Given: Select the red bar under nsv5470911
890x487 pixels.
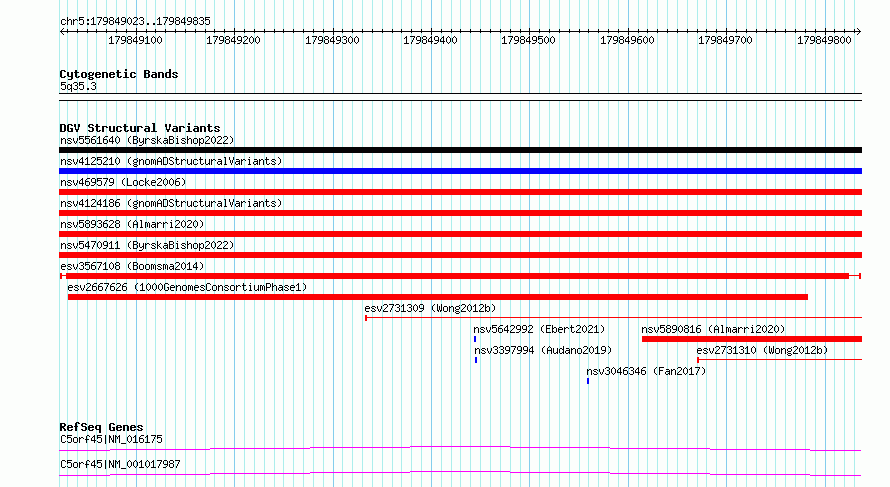Looking at the screenshot, I should (460, 255).
